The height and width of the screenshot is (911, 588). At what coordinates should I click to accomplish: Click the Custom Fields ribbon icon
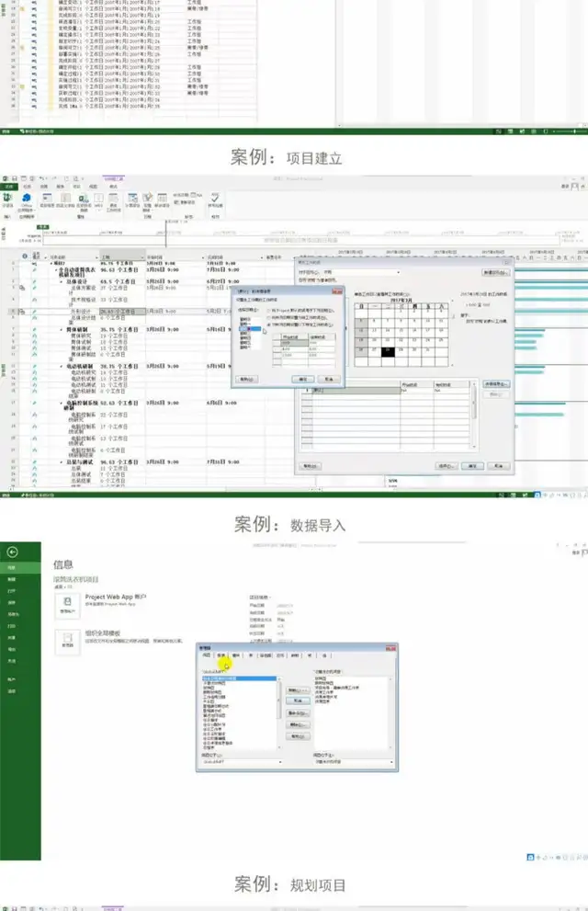[64, 200]
